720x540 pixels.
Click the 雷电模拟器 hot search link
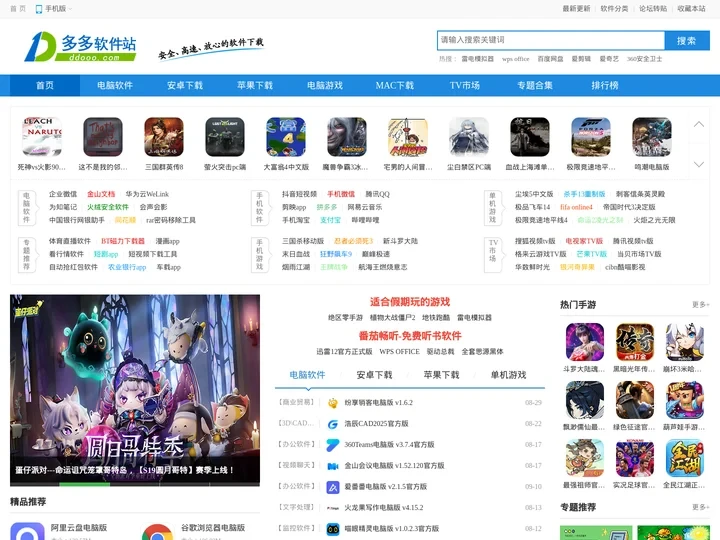point(478,59)
